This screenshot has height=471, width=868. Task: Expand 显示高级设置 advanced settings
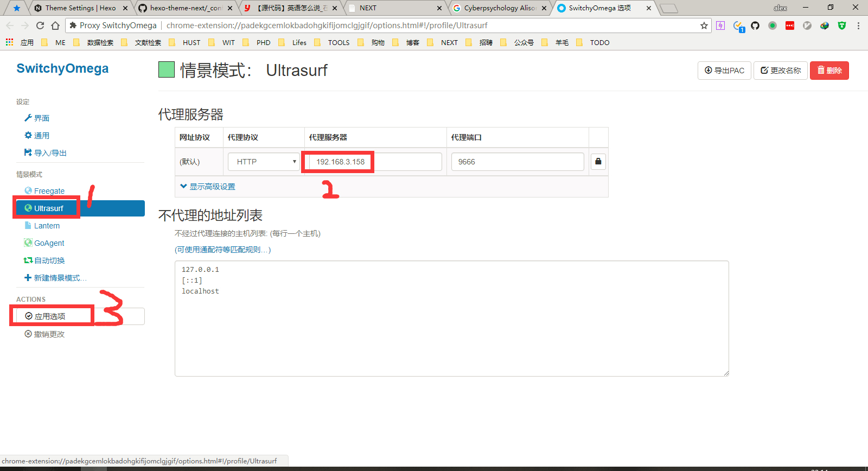[x=208, y=186]
